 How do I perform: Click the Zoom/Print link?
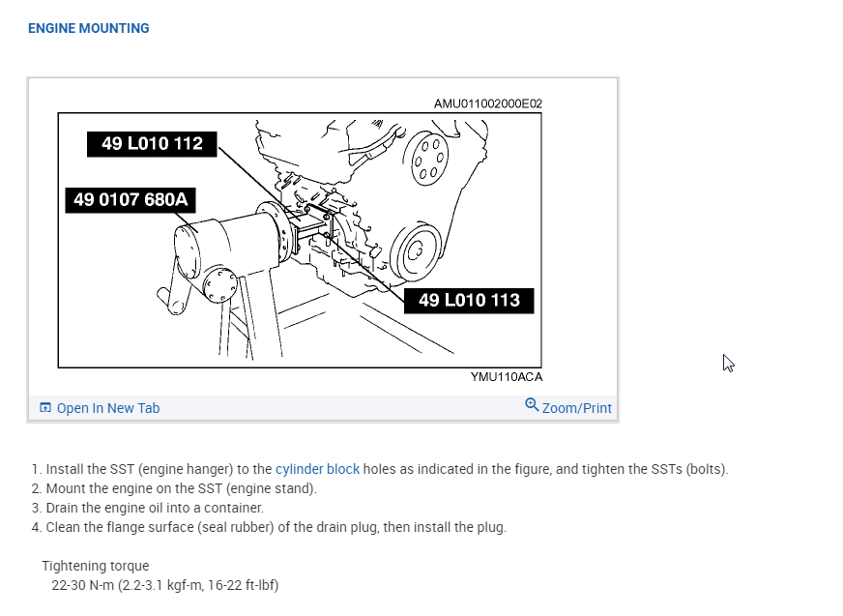[x=576, y=408]
